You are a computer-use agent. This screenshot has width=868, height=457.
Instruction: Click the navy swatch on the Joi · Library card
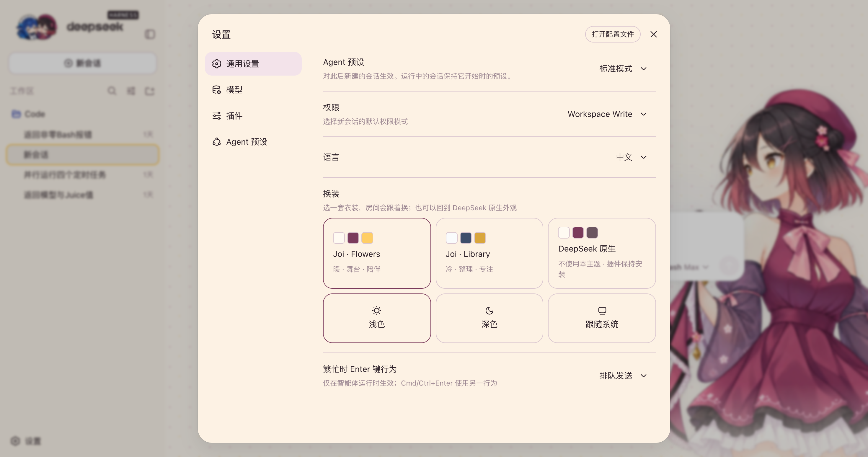pos(466,238)
